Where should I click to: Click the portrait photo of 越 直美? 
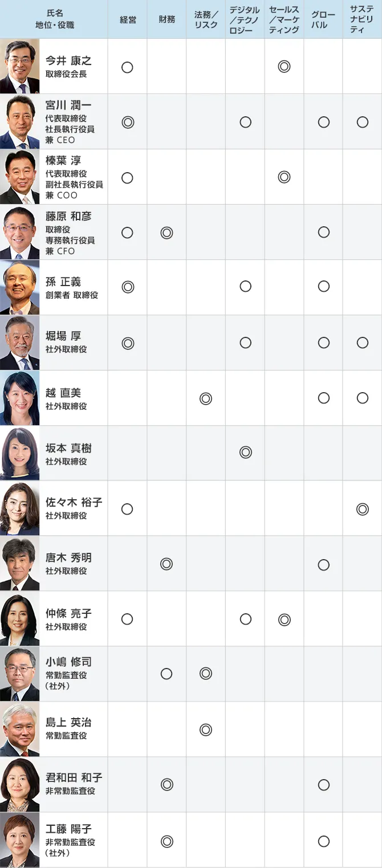coord(20,398)
